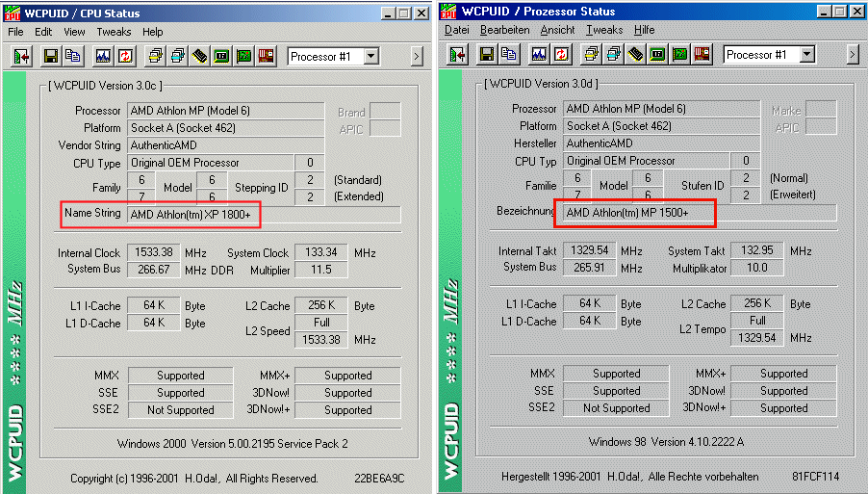This screenshot has height=494, width=868.
Task: Click the floppy save icon in Prozessor Status window
Action: click(487, 54)
